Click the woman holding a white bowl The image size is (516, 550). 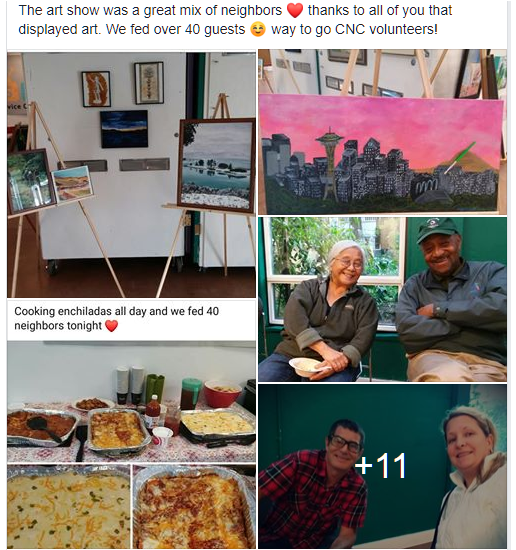point(324,311)
